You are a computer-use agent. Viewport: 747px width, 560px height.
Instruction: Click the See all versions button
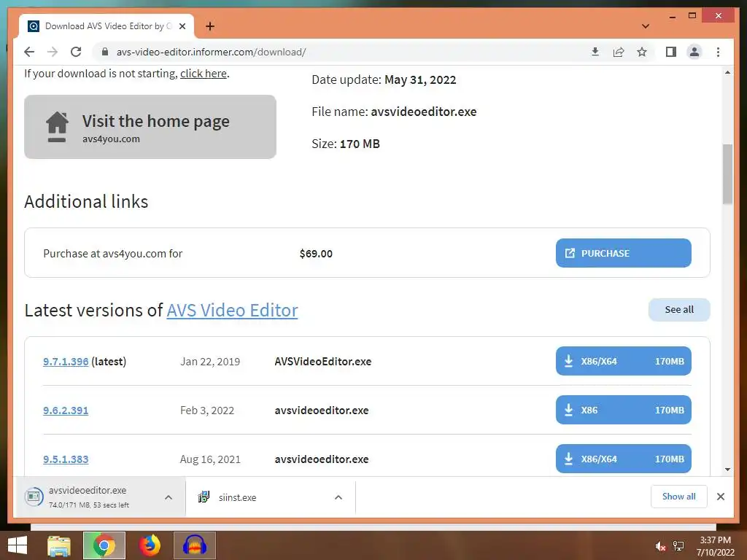pyautogui.click(x=679, y=309)
